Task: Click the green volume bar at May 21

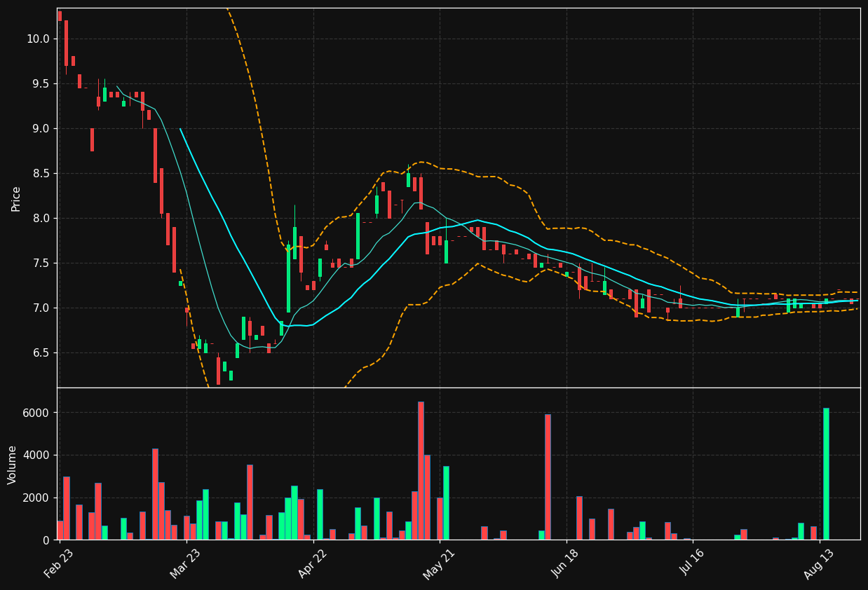Action: [446, 503]
